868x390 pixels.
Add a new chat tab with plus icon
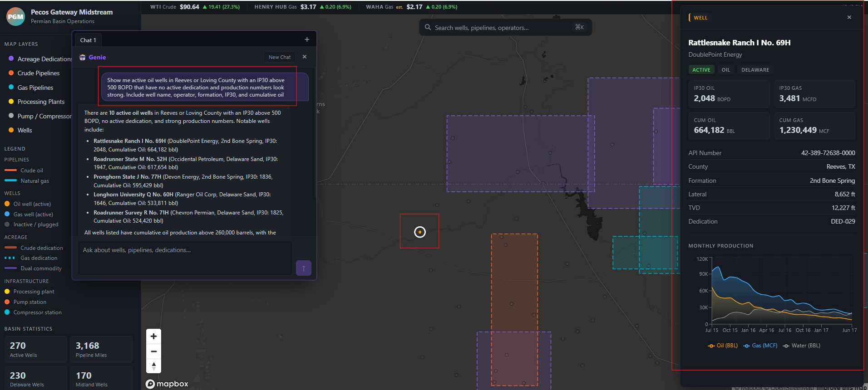[307, 40]
